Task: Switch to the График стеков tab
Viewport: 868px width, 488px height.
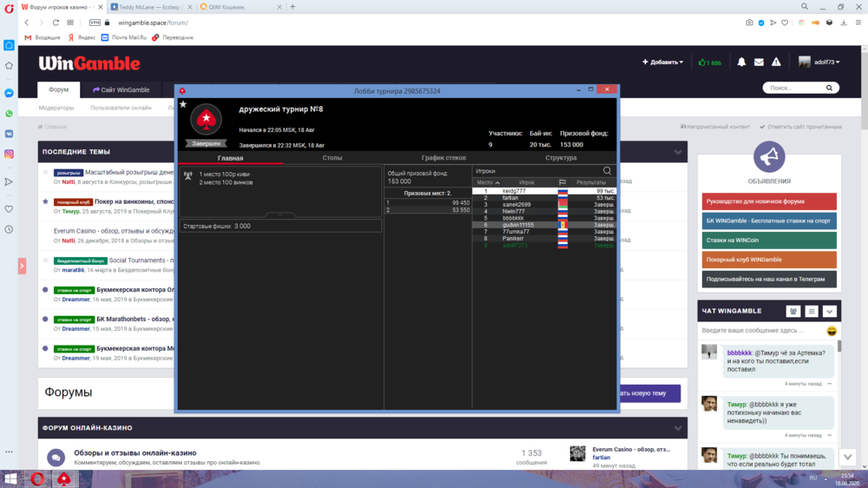Action: point(444,158)
